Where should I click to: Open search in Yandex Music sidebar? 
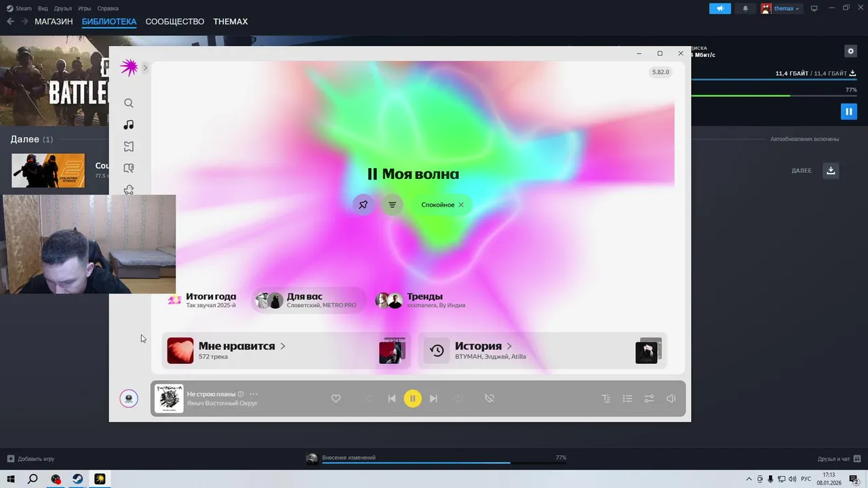[129, 103]
